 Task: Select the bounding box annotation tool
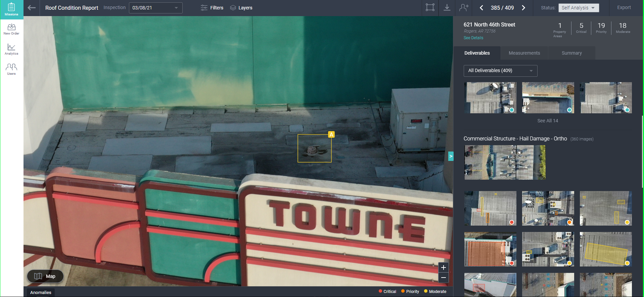(x=430, y=8)
